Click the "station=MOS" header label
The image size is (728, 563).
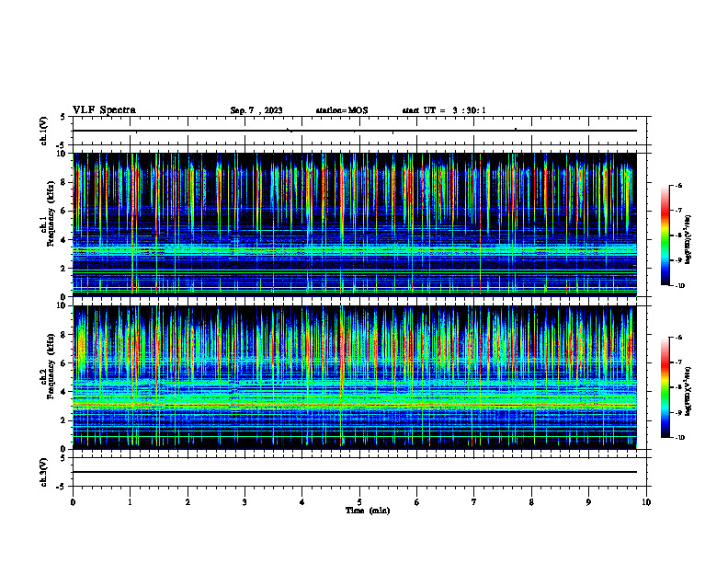tap(342, 110)
